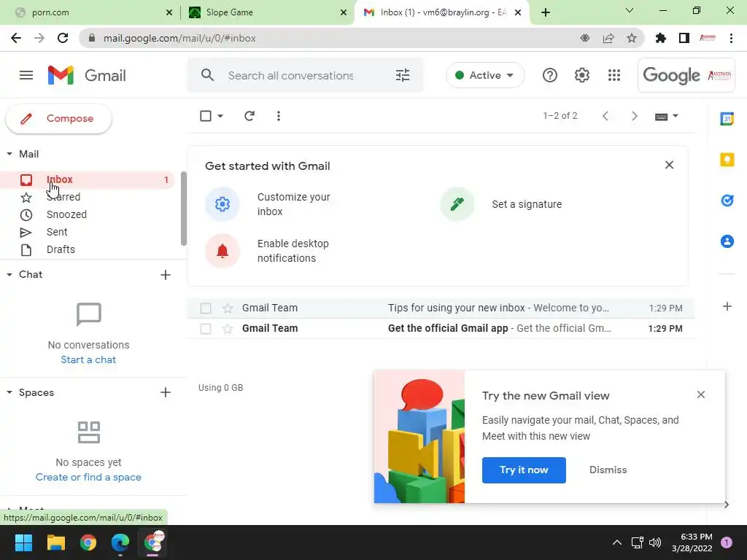Image resolution: width=747 pixels, height=560 pixels.
Task: Close the Get started with Gmail card
Action: pyautogui.click(x=669, y=165)
